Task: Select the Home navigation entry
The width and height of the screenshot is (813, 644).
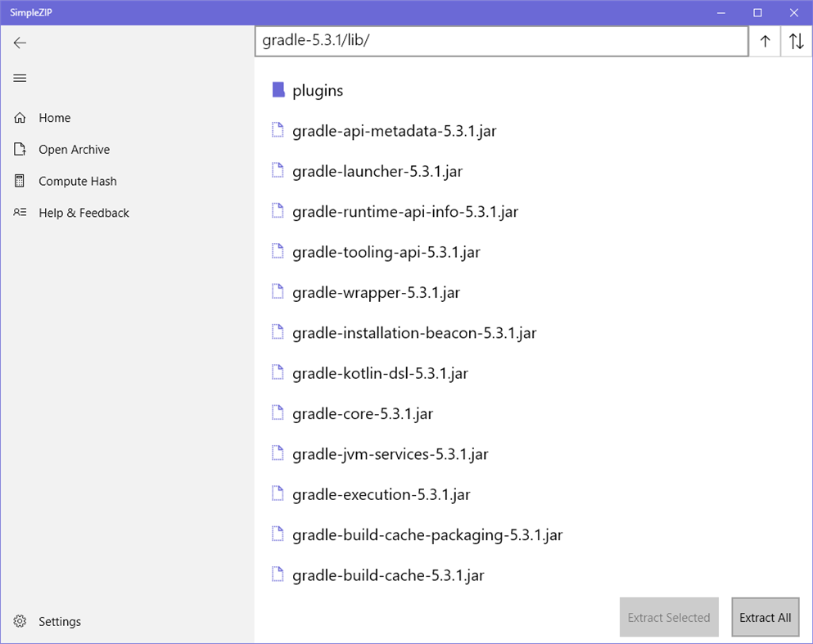Action: pyautogui.click(x=54, y=117)
